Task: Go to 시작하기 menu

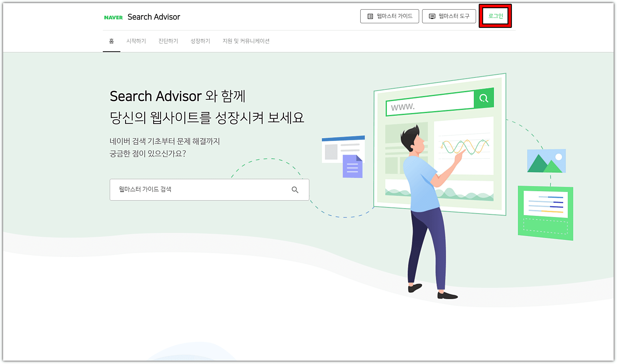Action: (x=136, y=41)
